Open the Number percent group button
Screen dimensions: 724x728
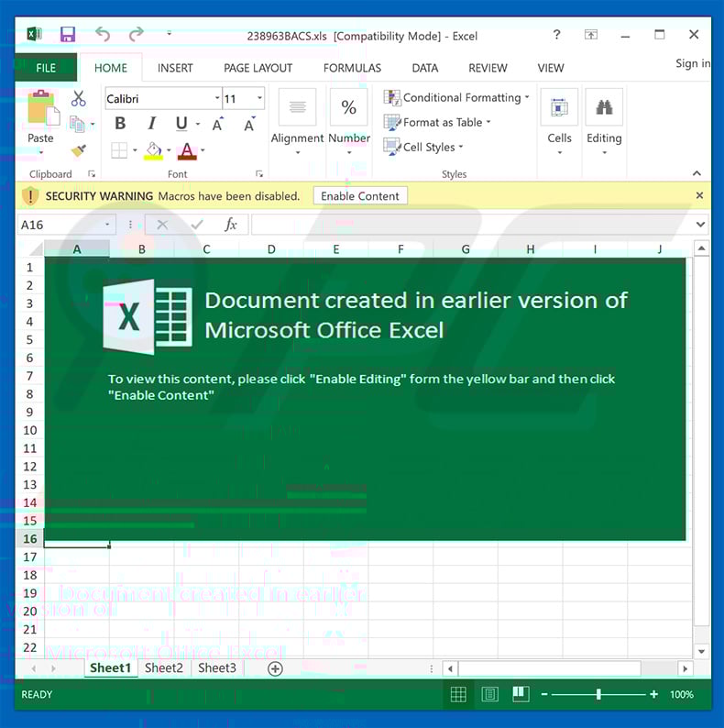pyautogui.click(x=349, y=122)
